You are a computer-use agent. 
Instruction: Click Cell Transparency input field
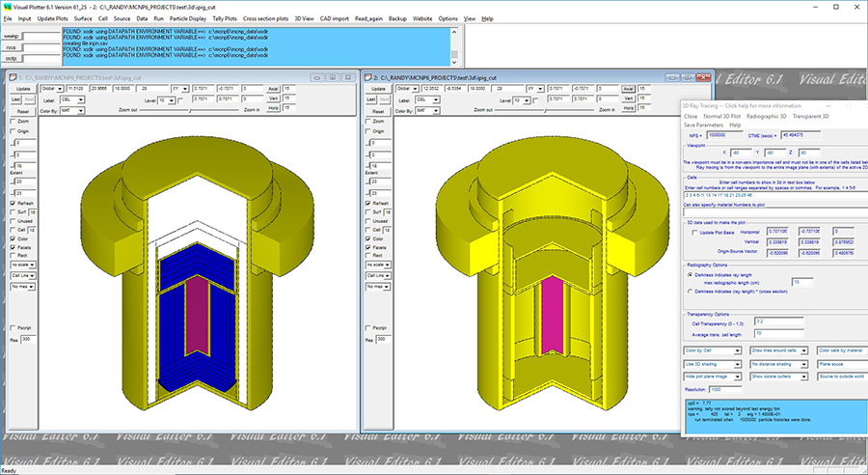(779, 321)
